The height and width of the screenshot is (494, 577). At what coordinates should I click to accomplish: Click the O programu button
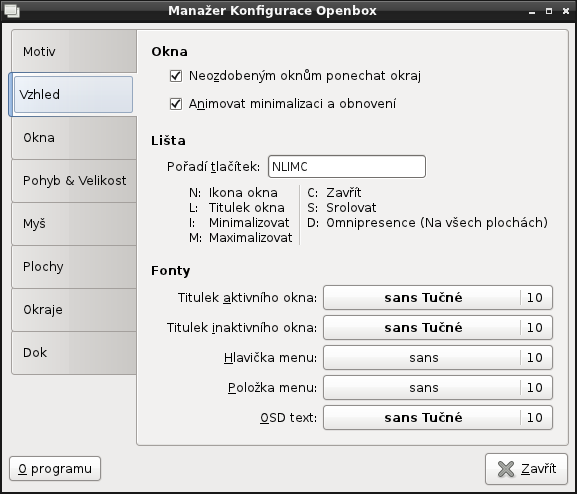pos(55,469)
